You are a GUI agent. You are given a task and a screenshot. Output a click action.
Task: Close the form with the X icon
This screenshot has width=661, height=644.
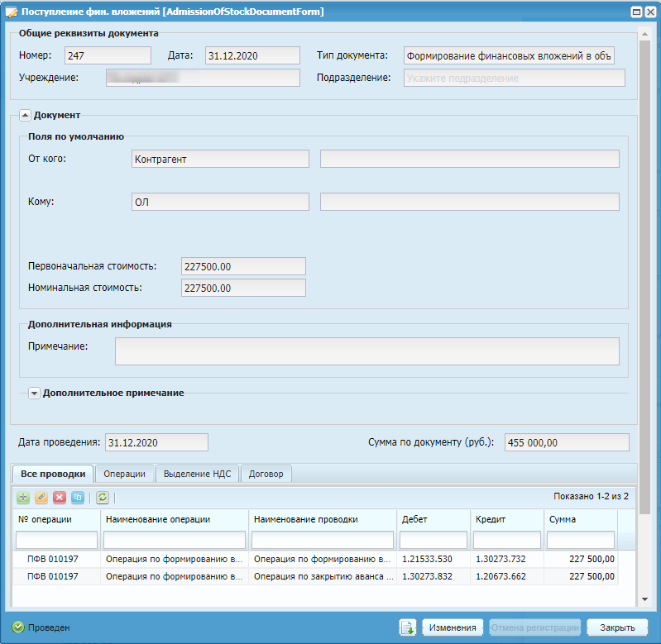(x=650, y=12)
